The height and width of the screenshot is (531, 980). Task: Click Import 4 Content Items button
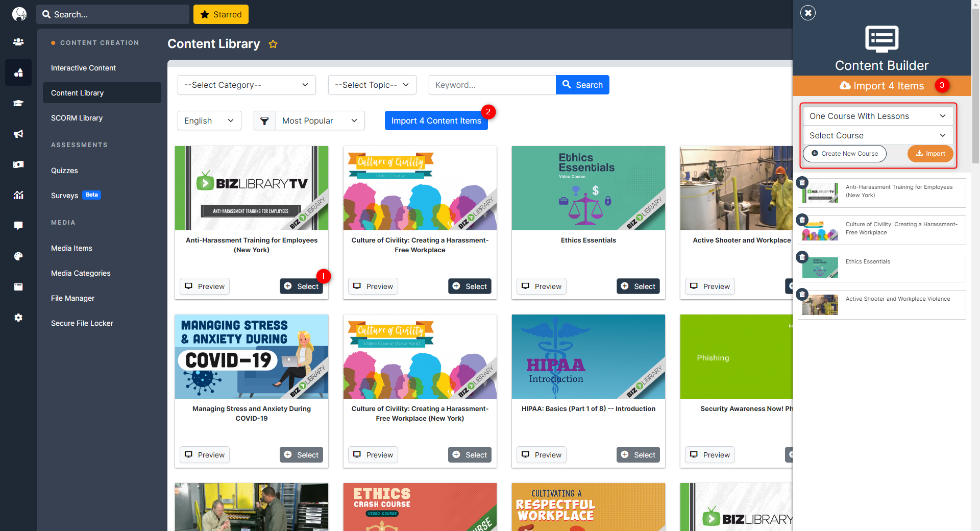pos(436,120)
